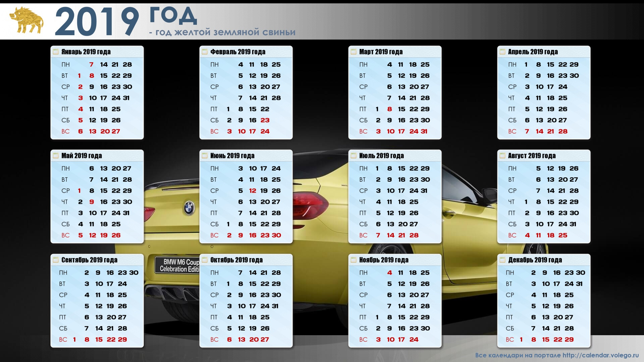This screenshot has width=644, height=362.
Task: Click the ВС weekday label in January
Action: pos(65,131)
